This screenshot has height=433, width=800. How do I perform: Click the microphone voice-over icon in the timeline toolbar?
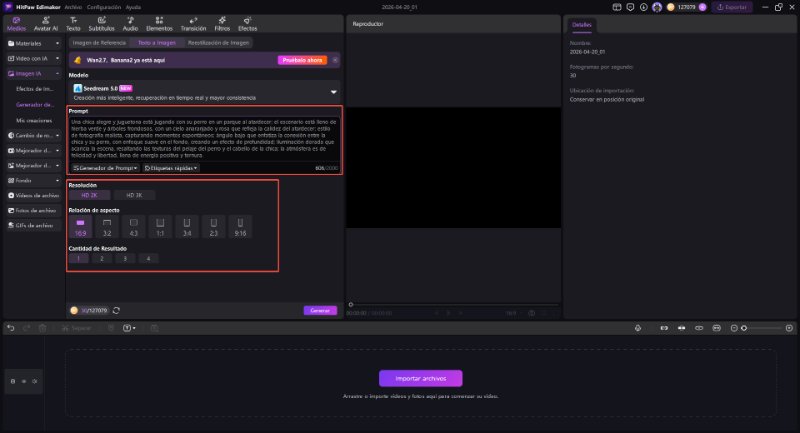point(638,328)
